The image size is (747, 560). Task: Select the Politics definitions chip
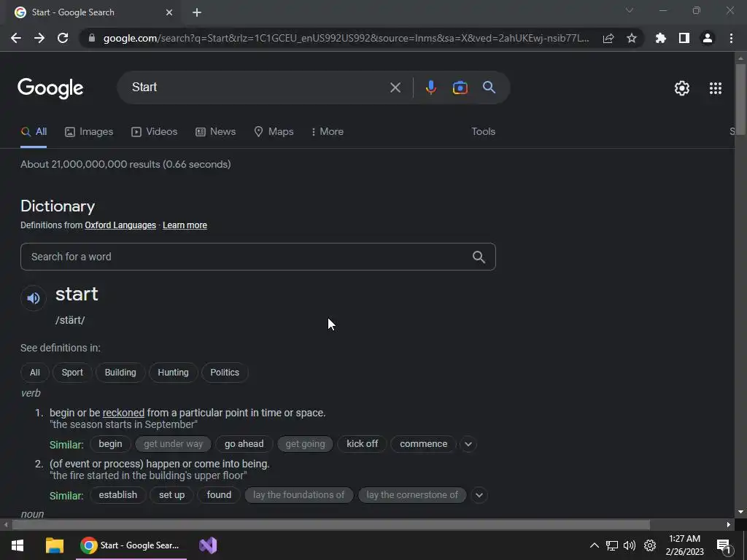225,373
